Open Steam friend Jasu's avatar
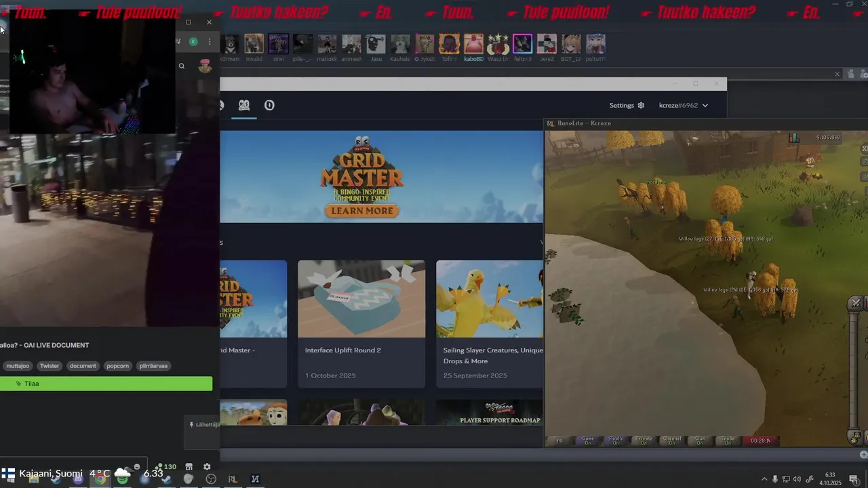The width and height of the screenshot is (868, 488). click(x=376, y=44)
